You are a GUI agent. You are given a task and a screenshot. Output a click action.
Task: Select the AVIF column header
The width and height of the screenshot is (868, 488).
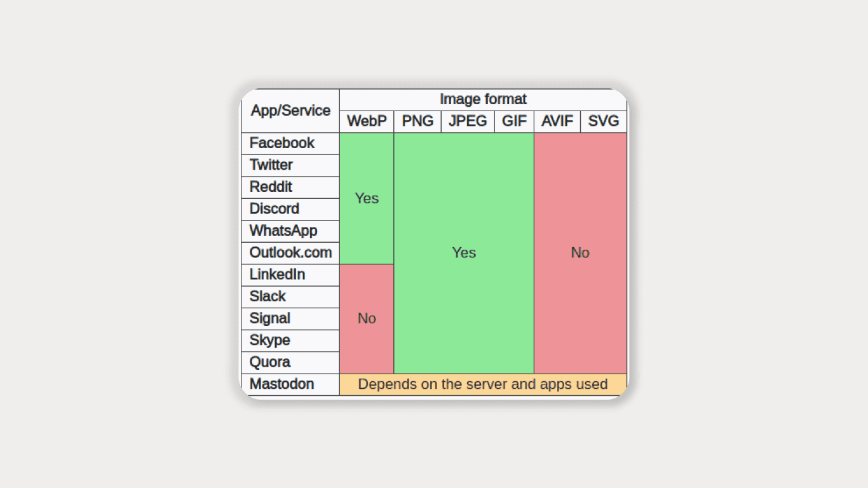557,121
